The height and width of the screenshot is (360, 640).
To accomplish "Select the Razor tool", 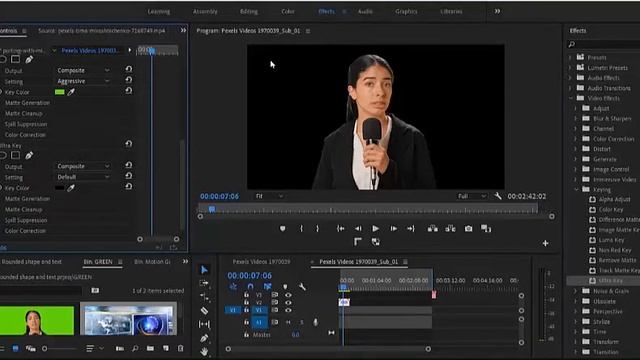I will coord(204,311).
